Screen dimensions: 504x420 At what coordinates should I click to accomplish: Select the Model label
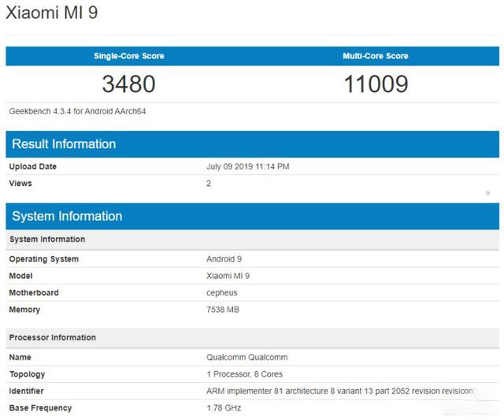21,276
